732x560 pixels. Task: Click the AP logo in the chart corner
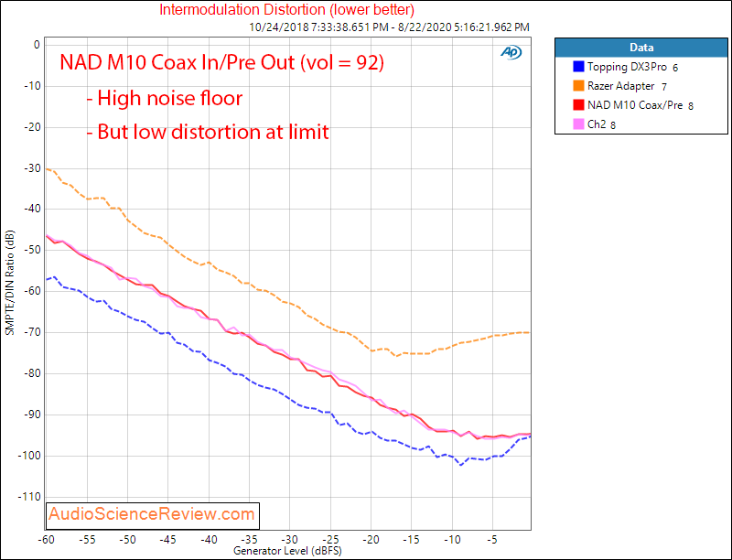click(511, 53)
